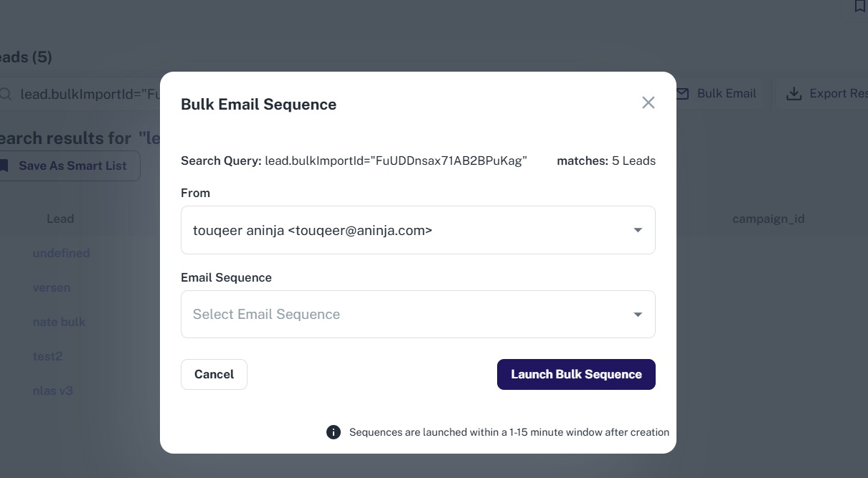Open the Select Email Sequence dropdown
This screenshot has width=868, height=478.
pos(418,314)
